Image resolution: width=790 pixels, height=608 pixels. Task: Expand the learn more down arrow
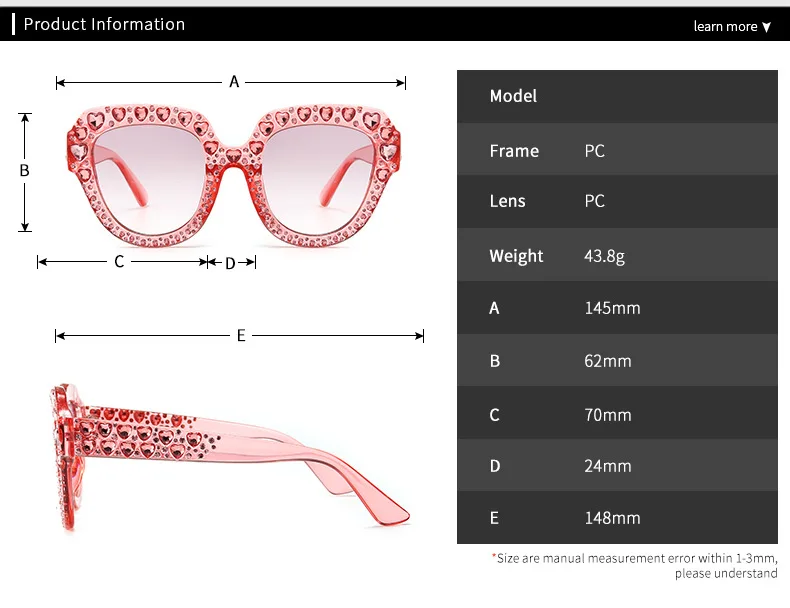point(766,27)
